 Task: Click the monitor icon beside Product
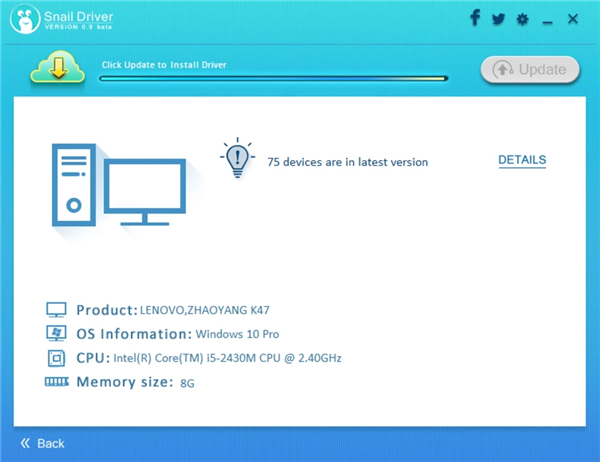coord(56,310)
